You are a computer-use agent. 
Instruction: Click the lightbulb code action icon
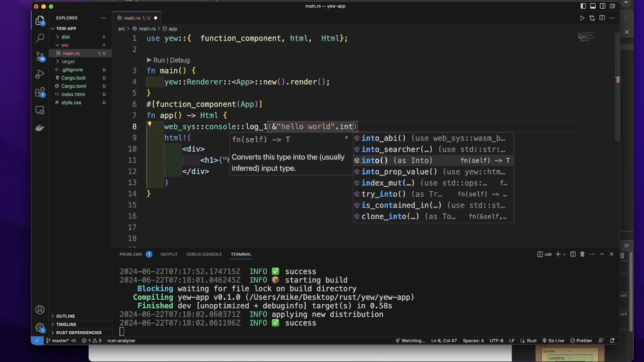[150, 124]
